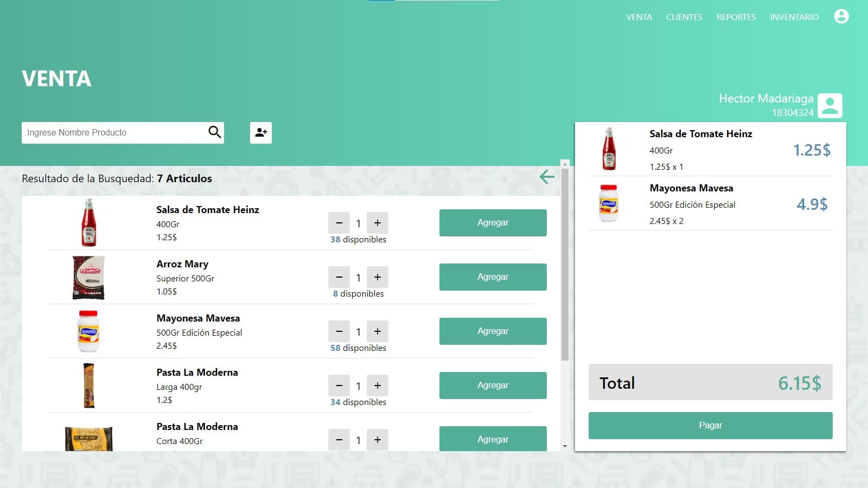Click the customer name Hector Madariaga
This screenshot has width=868, height=488.
coord(766,98)
